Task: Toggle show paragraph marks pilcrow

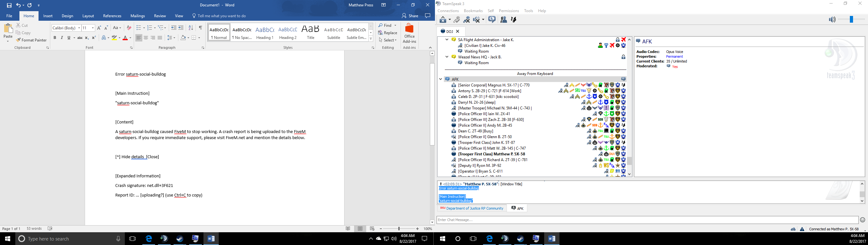Action: pos(201,28)
